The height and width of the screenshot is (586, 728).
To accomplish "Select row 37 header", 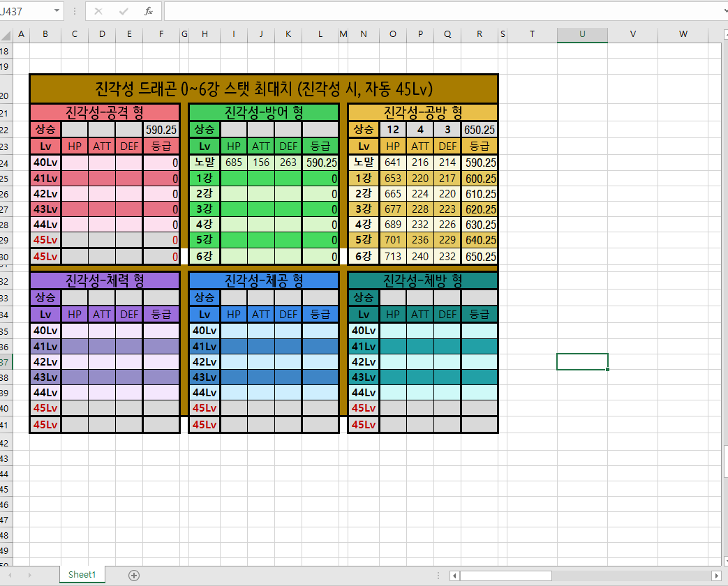I will pyautogui.click(x=6, y=362).
